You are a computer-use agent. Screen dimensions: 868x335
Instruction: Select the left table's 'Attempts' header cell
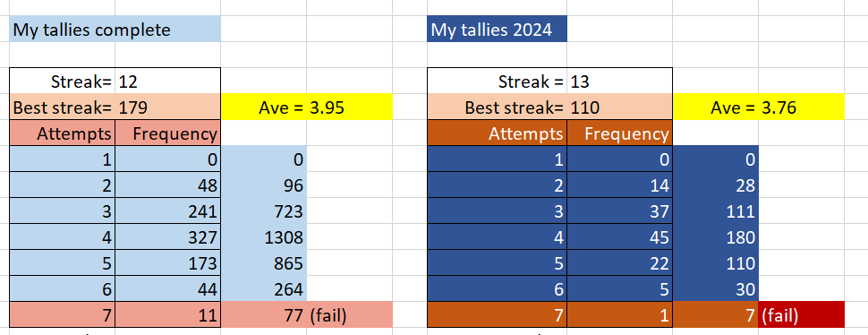click(63, 133)
